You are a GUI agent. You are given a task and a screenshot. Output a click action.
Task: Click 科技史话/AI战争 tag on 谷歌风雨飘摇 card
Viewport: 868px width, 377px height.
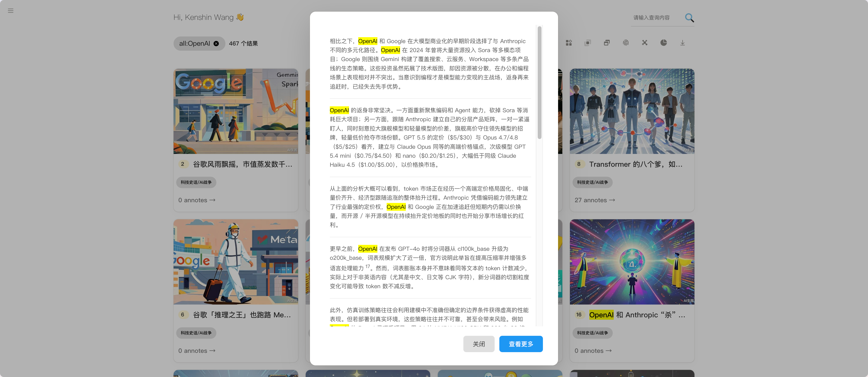point(196,182)
